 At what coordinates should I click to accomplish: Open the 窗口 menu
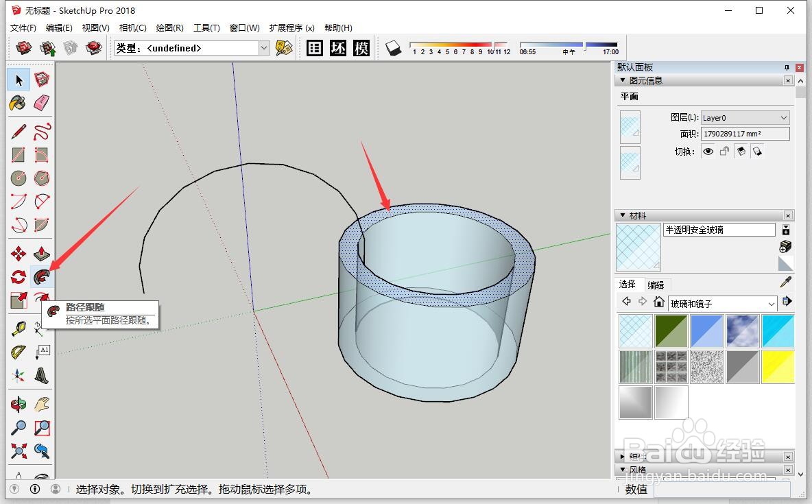243,28
